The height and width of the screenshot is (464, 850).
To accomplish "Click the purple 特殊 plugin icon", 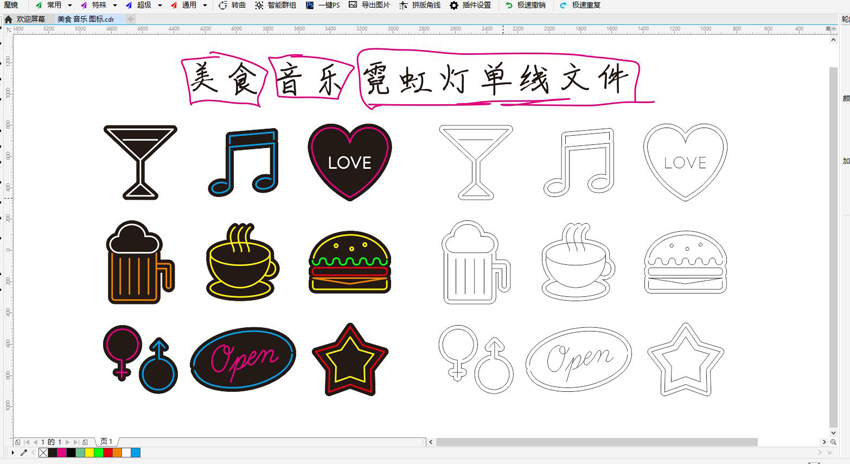I will coord(83,5).
